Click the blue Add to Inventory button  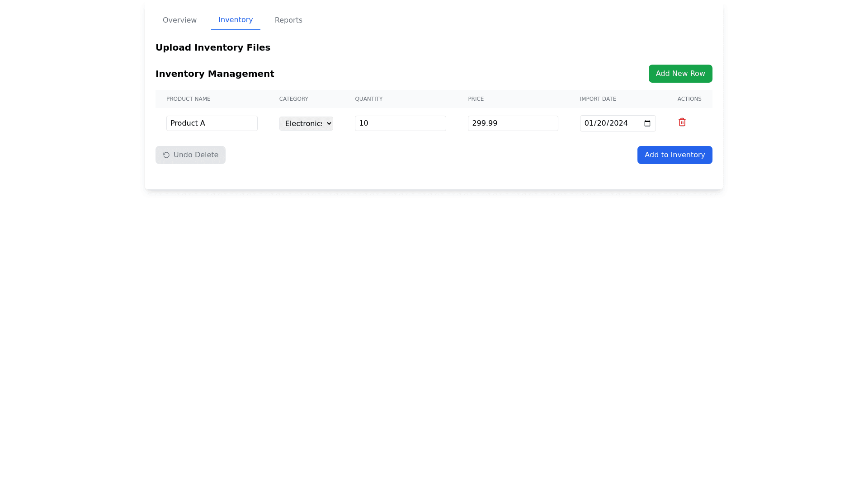tap(675, 155)
